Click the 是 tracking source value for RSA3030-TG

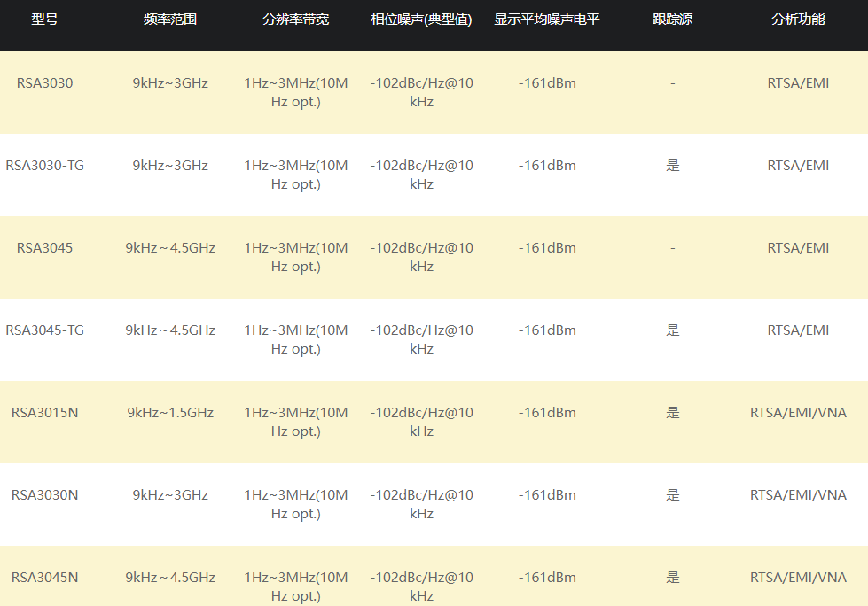click(x=672, y=166)
